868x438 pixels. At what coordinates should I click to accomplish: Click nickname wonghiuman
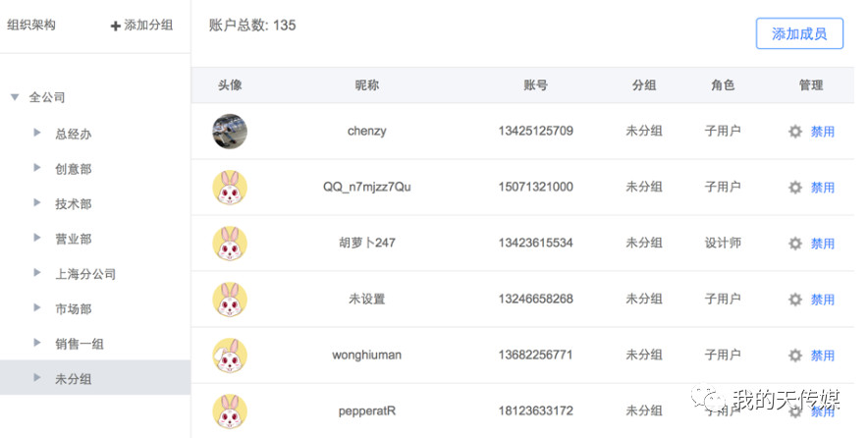(367, 355)
